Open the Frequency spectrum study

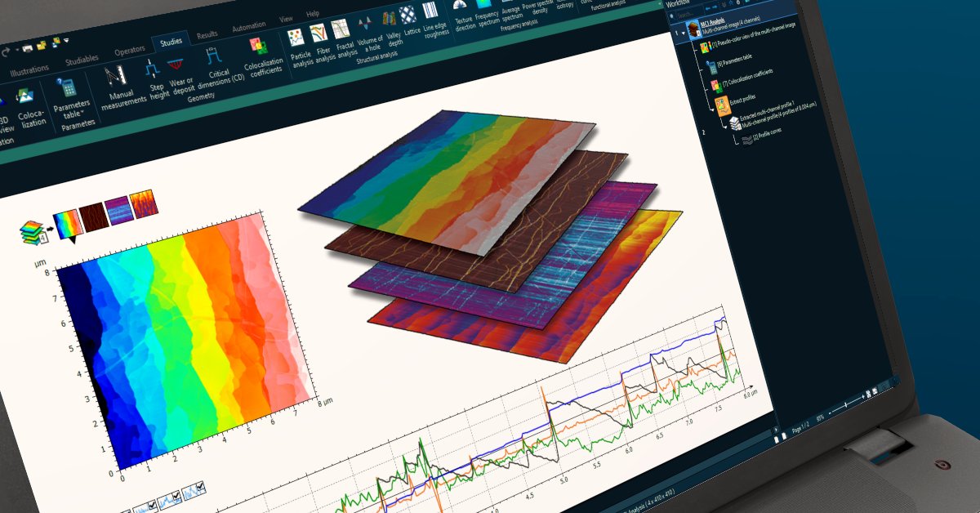coord(488,14)
